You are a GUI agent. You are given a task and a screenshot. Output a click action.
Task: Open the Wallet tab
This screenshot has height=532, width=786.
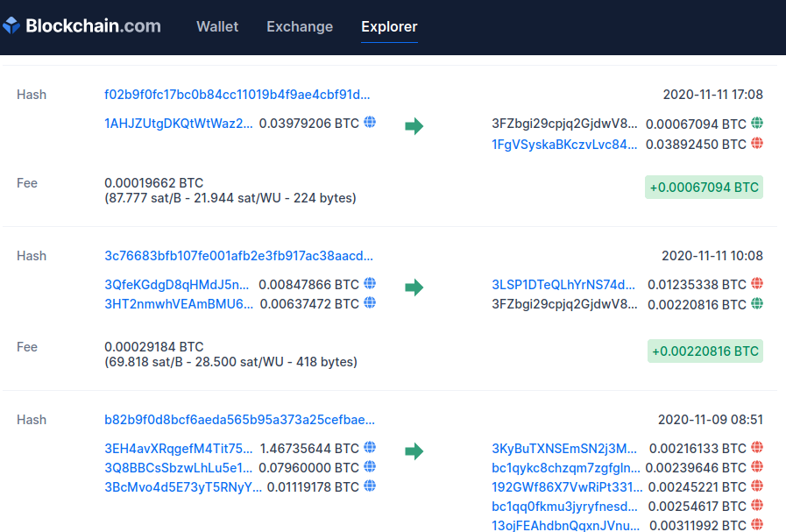(x=217, y=26)
